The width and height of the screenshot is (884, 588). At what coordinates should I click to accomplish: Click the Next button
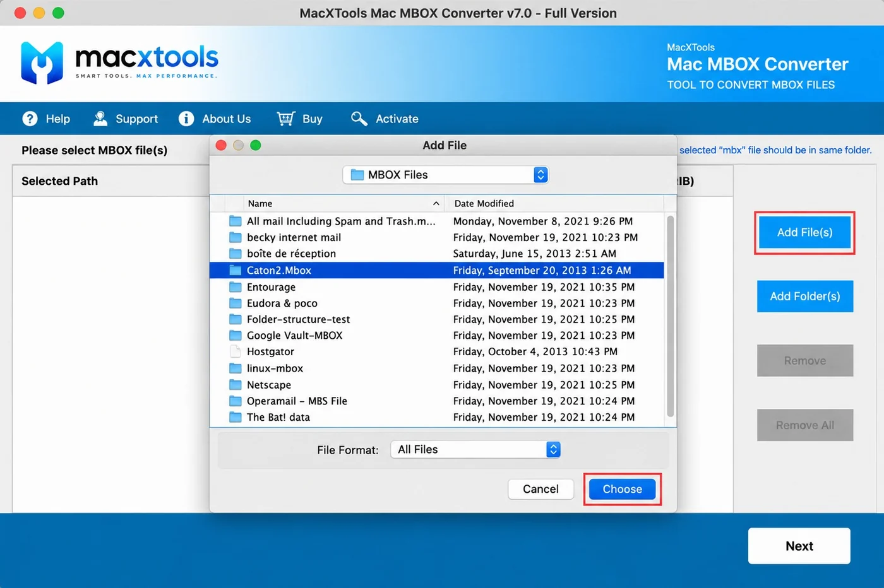pos(799,546)
